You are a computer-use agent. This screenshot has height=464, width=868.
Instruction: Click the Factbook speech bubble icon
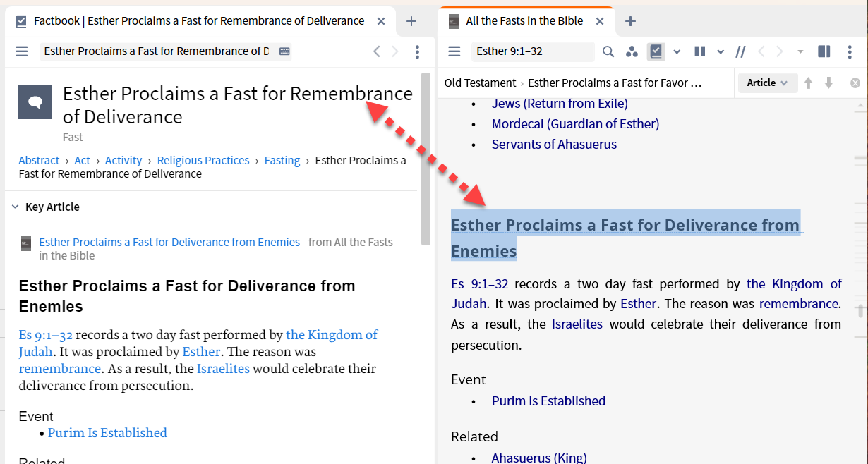coord(35,102)
